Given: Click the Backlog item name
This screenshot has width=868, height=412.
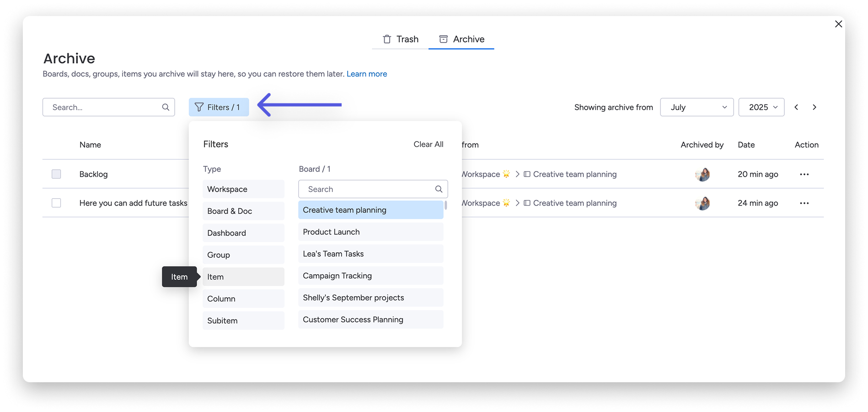Looking at the screenshot, I should [93, 174].
